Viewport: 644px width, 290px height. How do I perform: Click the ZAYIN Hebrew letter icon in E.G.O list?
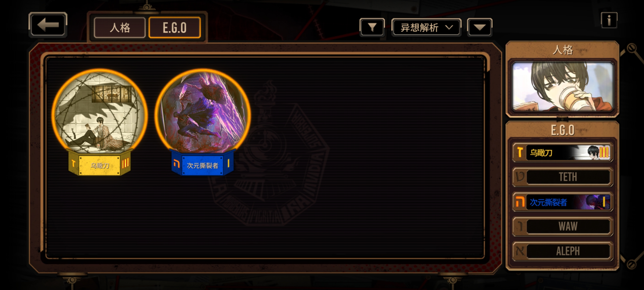(x=520, y=153)
